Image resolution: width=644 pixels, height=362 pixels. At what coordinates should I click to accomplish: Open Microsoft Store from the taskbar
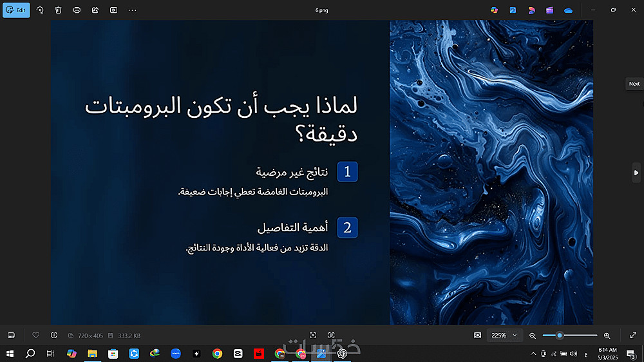(113, 354)
